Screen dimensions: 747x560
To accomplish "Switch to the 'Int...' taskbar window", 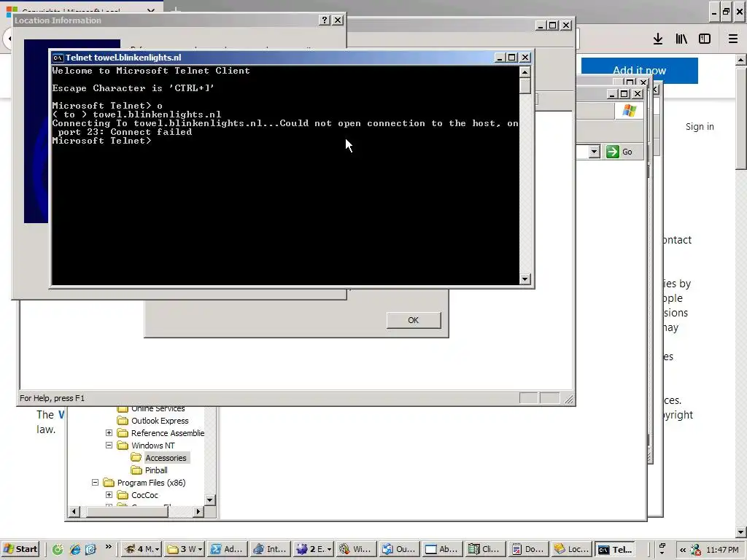I will pyautogui.click(x=270, y=549).
